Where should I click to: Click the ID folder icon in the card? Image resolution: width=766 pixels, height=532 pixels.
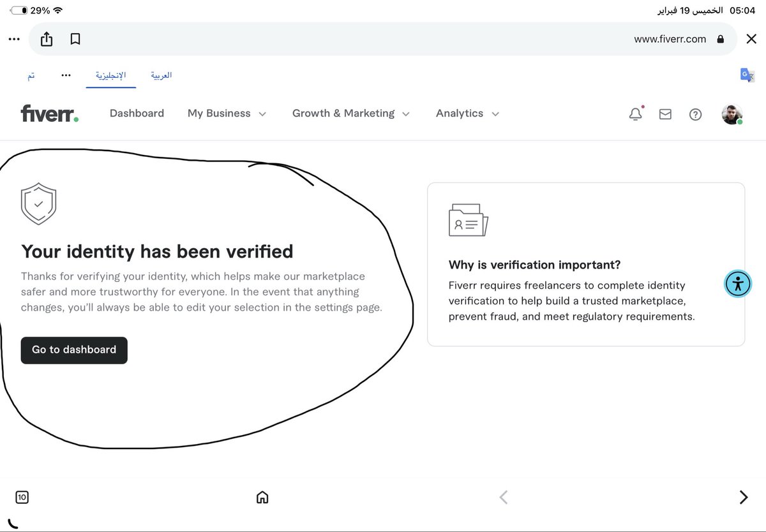point(468,220)
